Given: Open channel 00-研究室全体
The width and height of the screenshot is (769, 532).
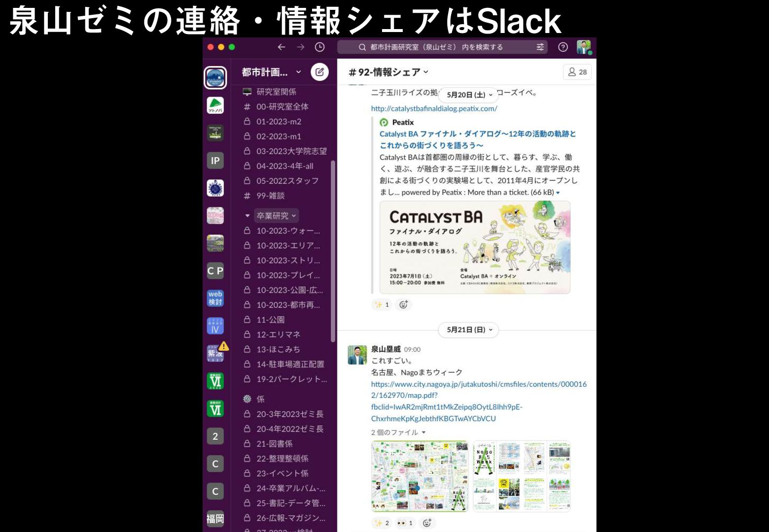Looking at the screenshot, I should pyautogui.click(x=283, y=106).
